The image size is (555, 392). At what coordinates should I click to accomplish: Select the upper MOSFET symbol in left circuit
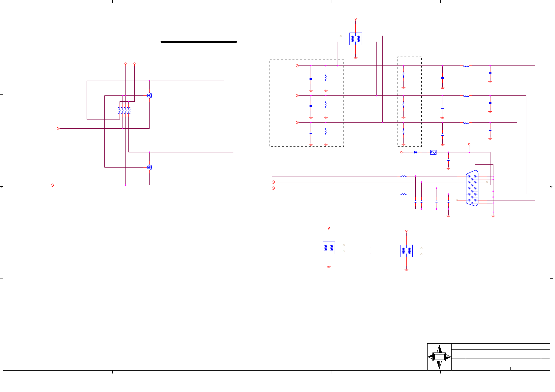click(x=149, y=95)
